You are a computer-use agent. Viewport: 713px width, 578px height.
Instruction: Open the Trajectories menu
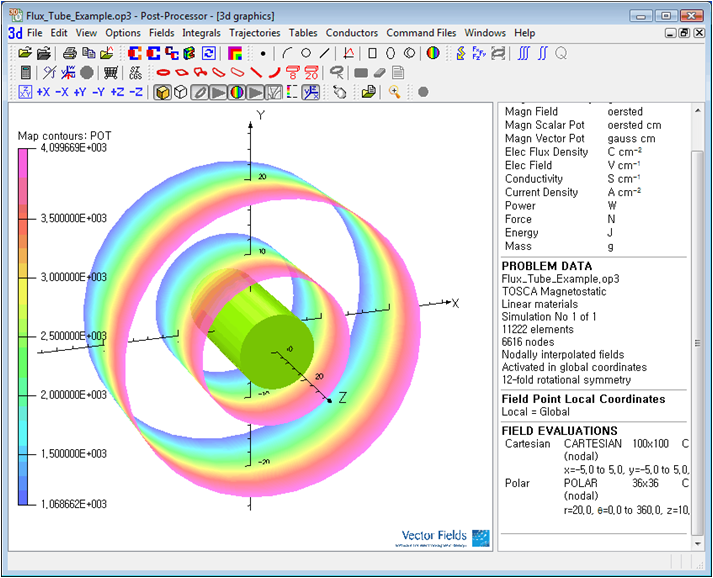coord(254,33)
